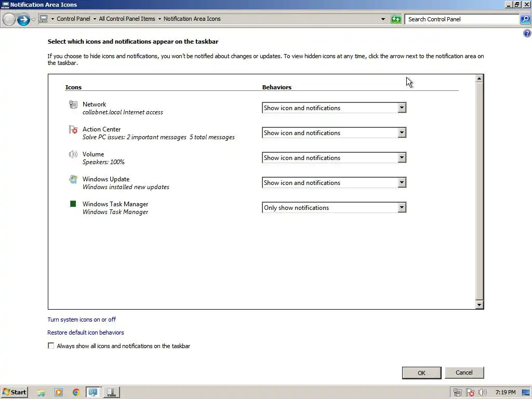Go to All Control Panel Items breadcrumb
The width and height of the screenshot is (532, 399).
[x=127, y=19]
